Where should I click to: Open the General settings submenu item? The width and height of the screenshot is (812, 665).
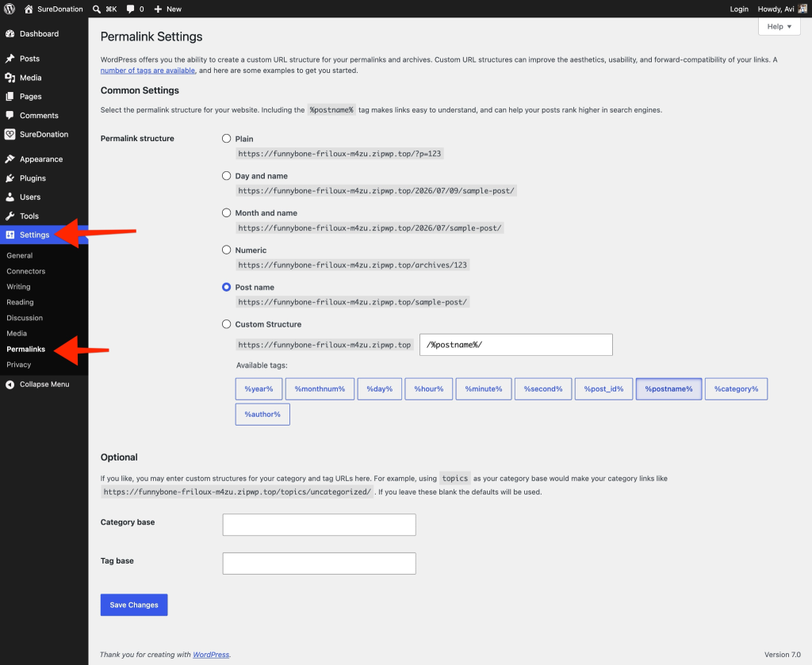20,256
